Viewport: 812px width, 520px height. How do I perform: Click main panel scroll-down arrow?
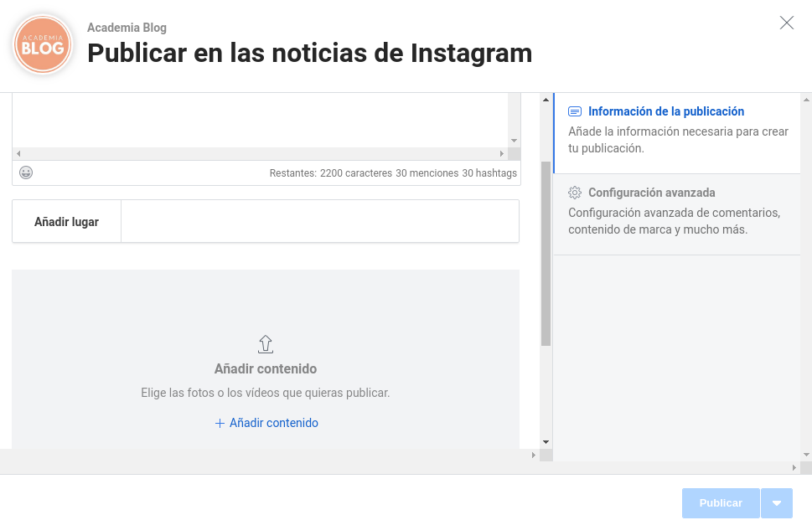click(x=546, y=442)
